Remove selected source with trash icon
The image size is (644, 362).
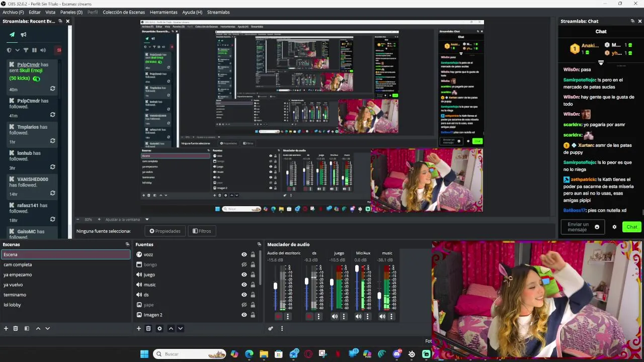click(148, 328)
